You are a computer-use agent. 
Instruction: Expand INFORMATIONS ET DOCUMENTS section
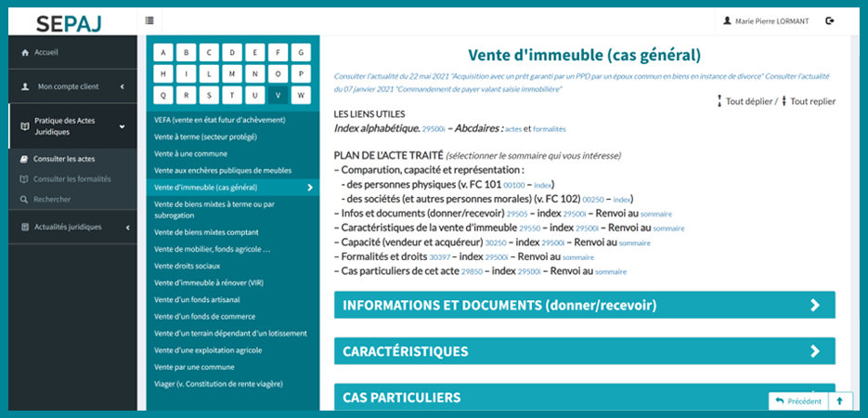[585, 305]
